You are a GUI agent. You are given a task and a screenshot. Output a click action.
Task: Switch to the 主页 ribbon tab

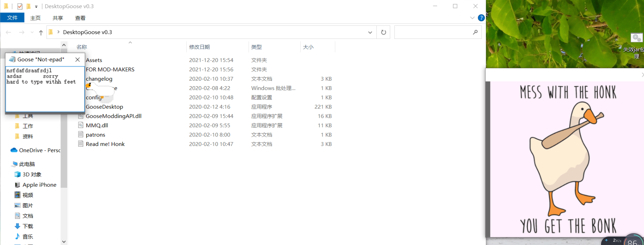click(36, 18)
